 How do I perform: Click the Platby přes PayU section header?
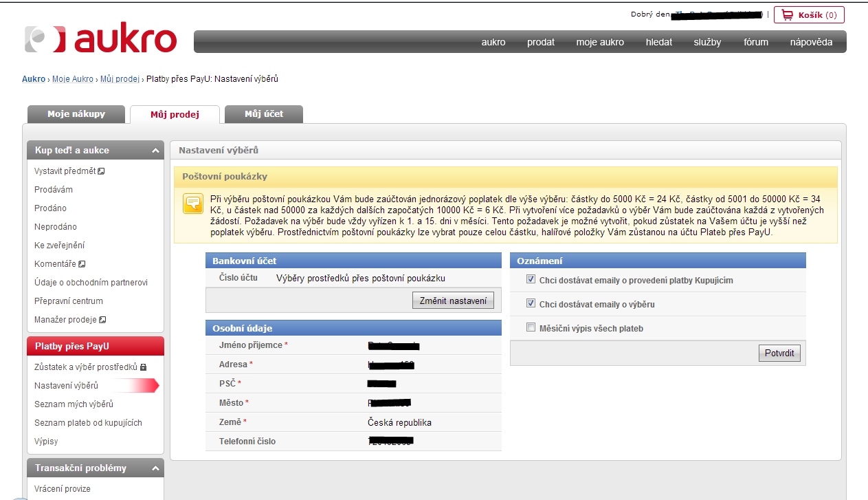(x=96, y=346)
